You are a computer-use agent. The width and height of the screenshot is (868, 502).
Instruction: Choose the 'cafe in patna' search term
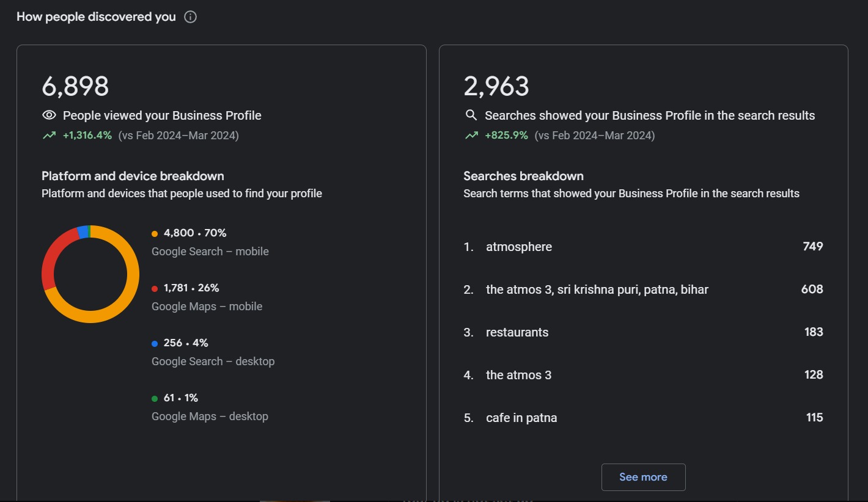click(521, 418)
